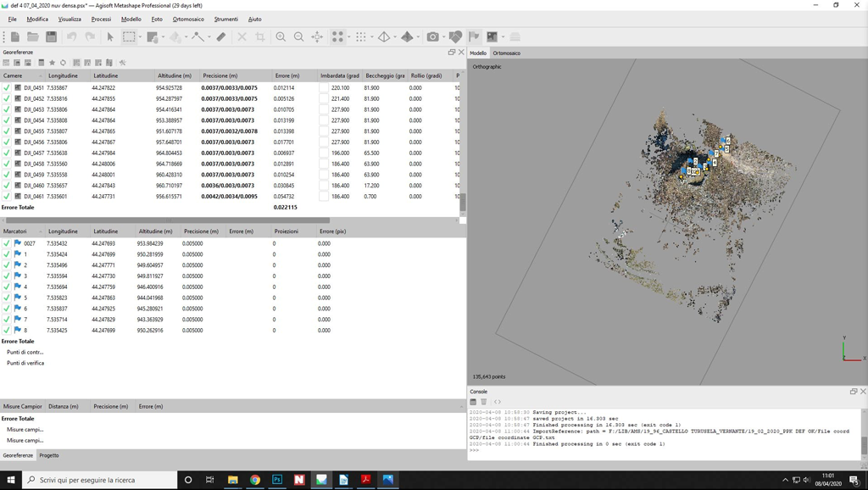868x490 pixels.
Task: Click the Zoom In magnifier icon
Action: click(x=281, y=37)
